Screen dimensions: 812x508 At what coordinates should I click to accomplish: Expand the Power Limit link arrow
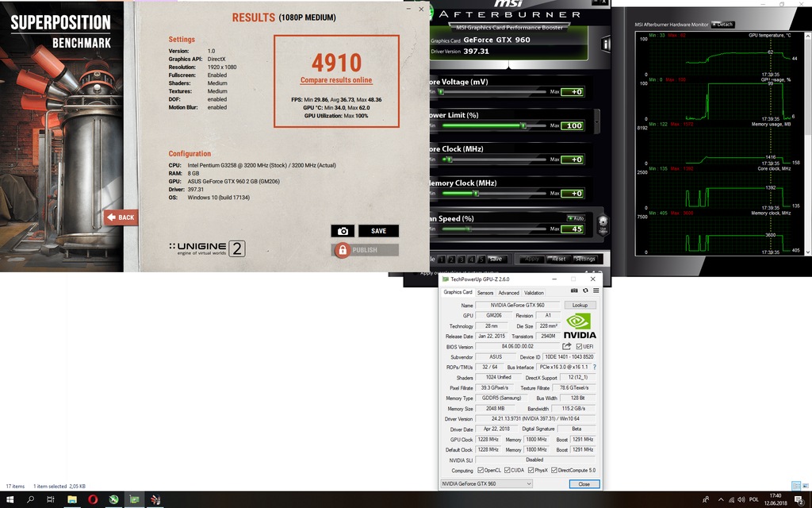(x=597, y=121)
